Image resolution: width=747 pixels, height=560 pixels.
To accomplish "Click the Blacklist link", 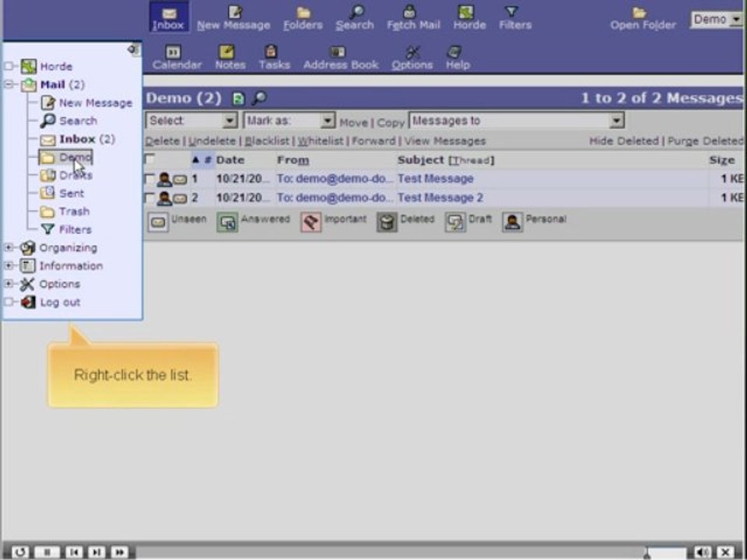I will point(267,141).
